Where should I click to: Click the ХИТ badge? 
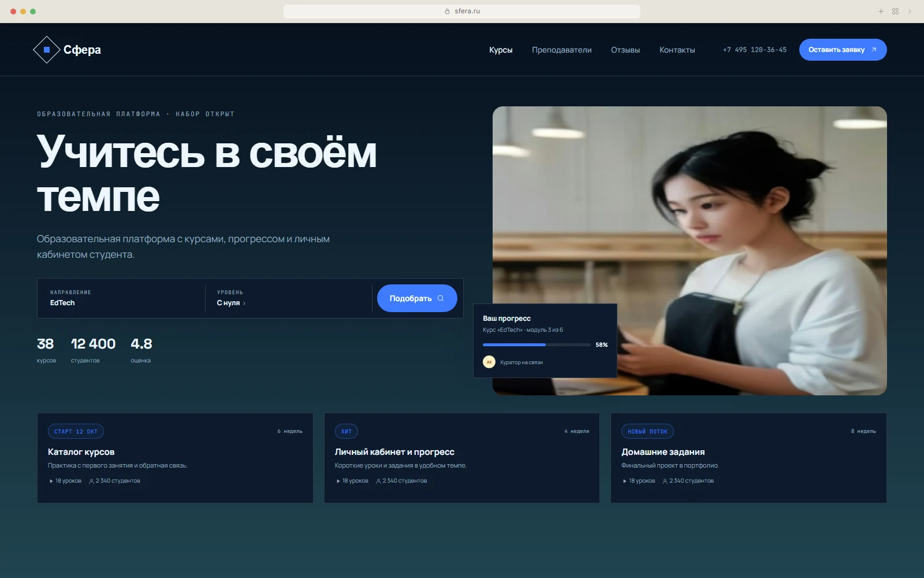coord(346,431)
